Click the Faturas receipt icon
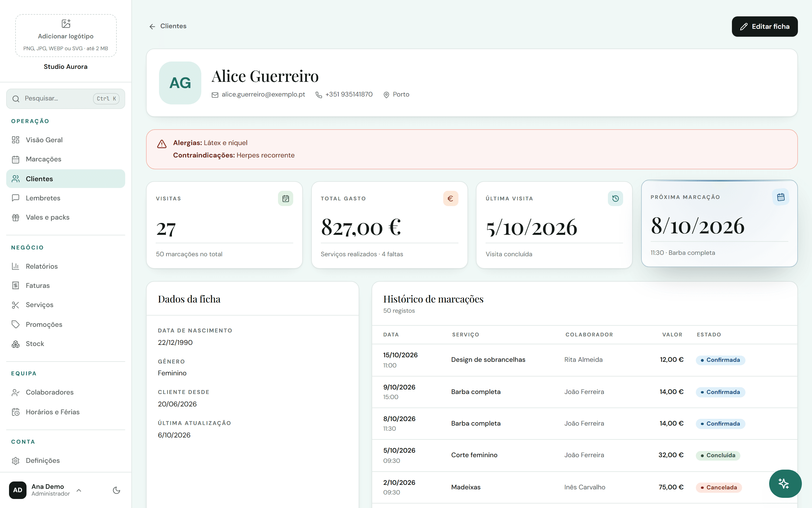Viewport: 812px width, 508px height. pos(16,286)
